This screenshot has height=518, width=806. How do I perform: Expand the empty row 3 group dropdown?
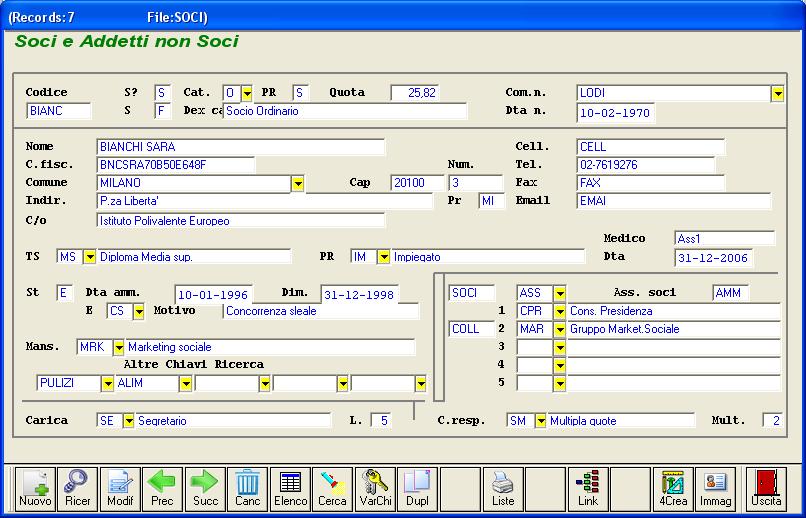(560, 347)
